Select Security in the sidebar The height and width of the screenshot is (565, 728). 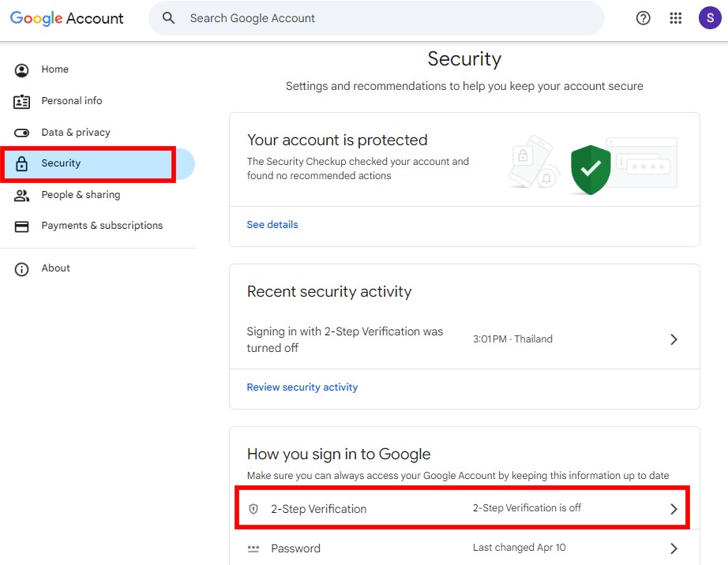tap(61, 163)
